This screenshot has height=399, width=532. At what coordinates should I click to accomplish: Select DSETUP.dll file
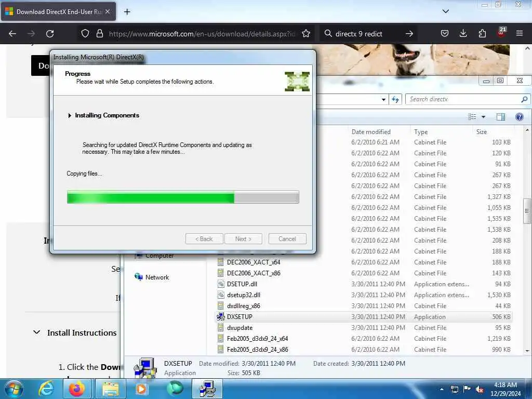(x=242, y=284)
